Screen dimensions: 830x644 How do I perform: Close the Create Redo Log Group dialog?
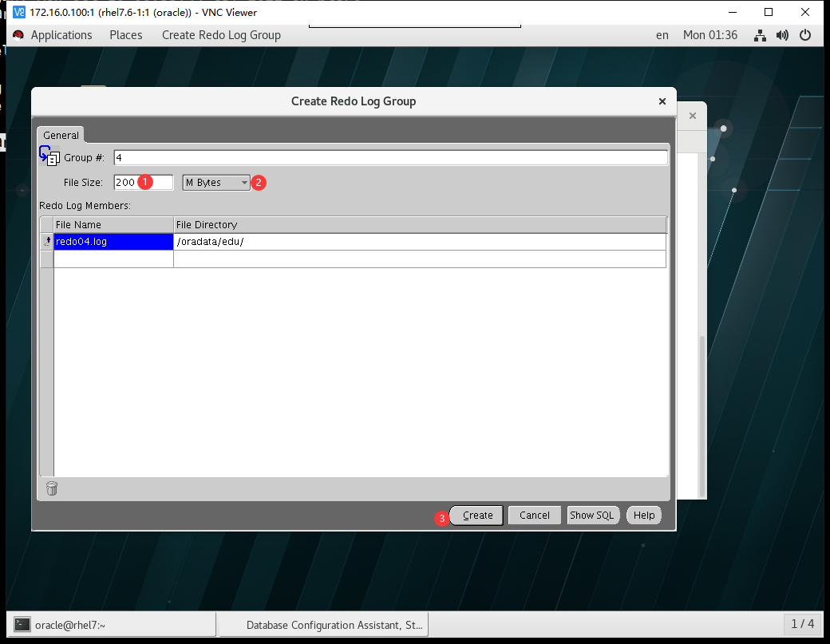[662, 101]
